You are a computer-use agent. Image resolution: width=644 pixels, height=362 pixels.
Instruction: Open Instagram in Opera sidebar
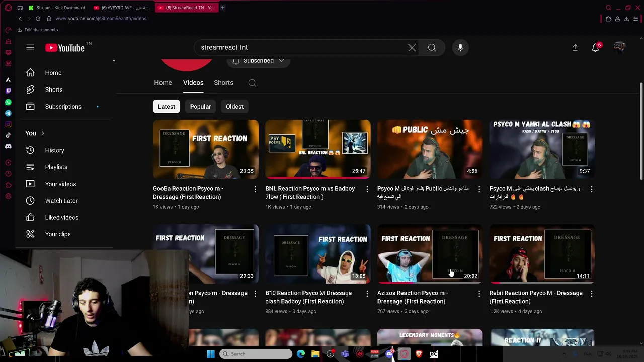pos(8,124)
